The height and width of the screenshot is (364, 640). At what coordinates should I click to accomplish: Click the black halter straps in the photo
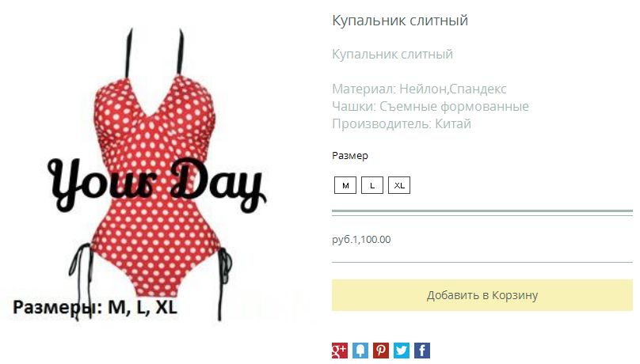[155, 53]
